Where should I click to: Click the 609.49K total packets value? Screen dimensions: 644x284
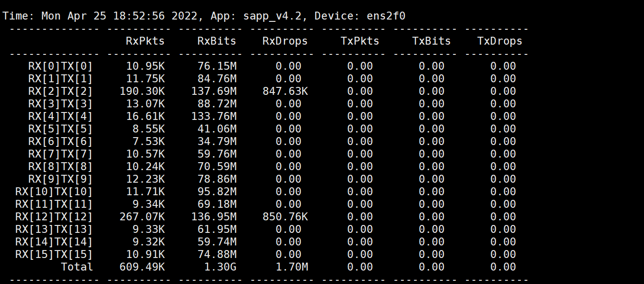[x=142, y=267]
